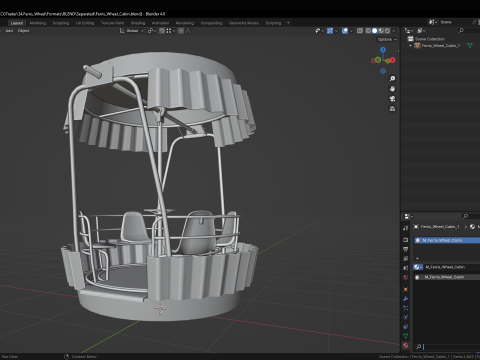Screen dimensions: 480x360
Task: Click the zoom view magnifier icon
Action: 392,79
